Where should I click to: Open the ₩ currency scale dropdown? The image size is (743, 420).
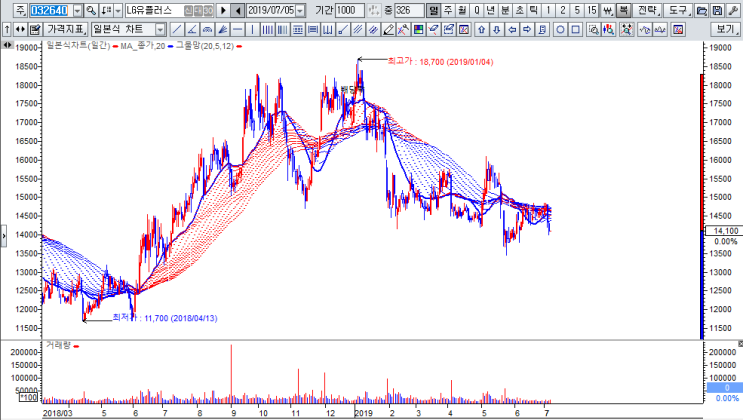[x=607, y=10]
